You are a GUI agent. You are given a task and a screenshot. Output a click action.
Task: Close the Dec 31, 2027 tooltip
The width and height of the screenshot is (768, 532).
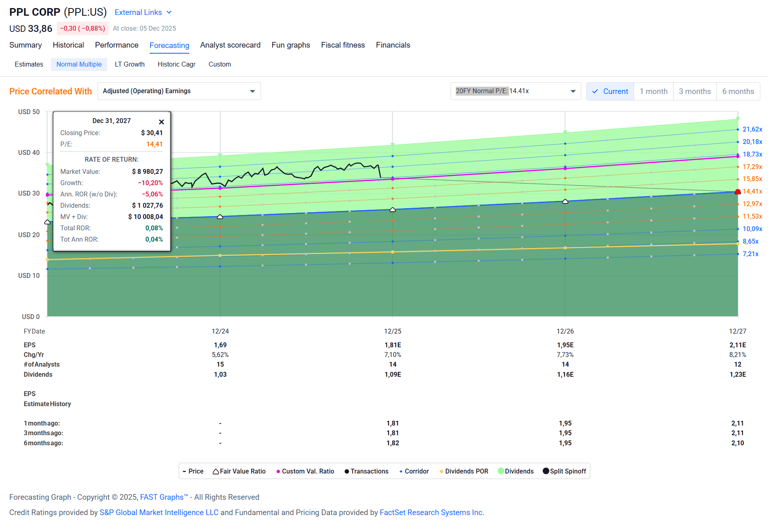coord(161,121)
